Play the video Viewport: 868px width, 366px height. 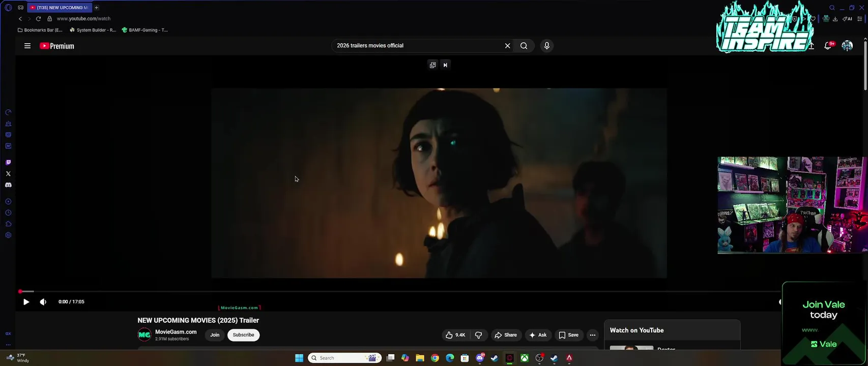26,302
